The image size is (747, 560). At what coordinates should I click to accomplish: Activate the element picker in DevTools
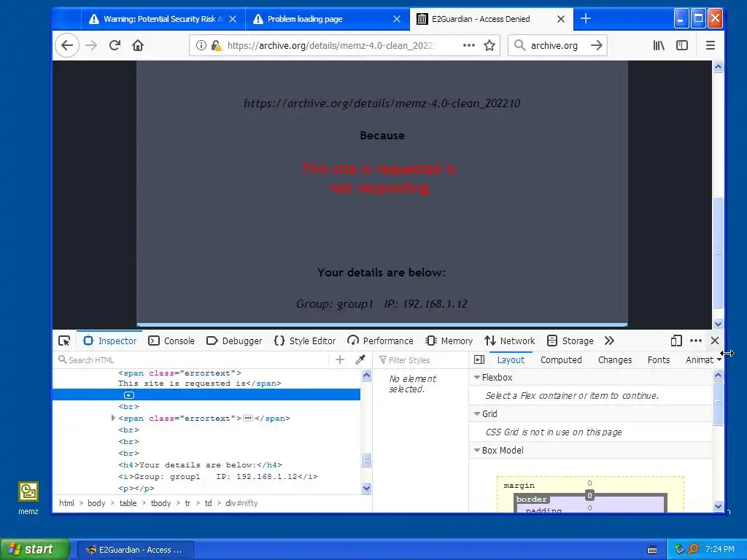coord(64,341)
